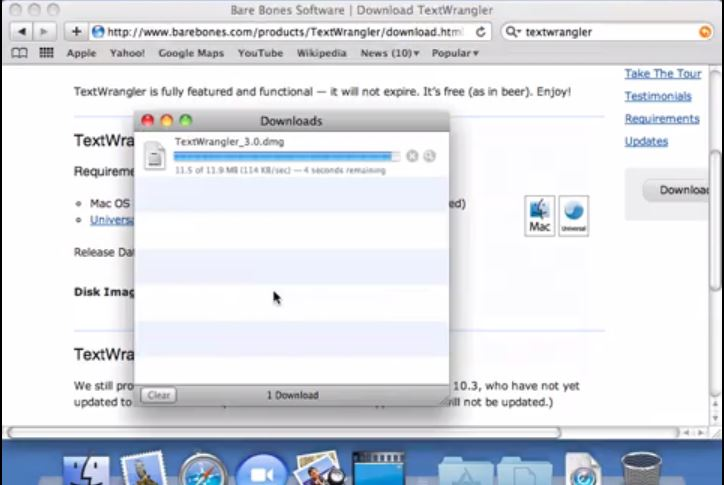This screenshot has width=724, height=485.
Task: Open the video chat app in the Dock
Action: (262, 470)
